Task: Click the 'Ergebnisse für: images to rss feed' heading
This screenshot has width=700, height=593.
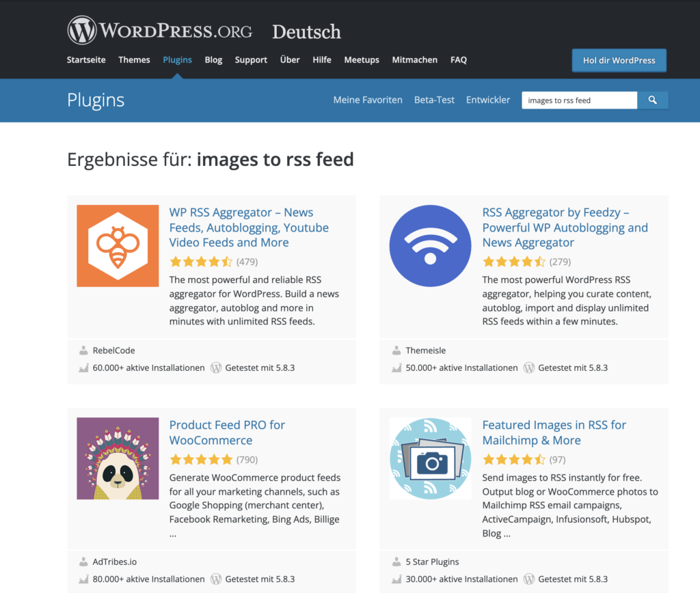Action: (x=211, y=160)
